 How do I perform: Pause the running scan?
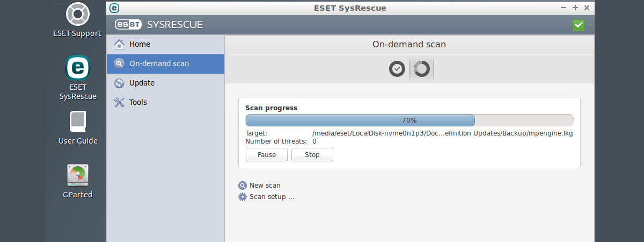267,155
